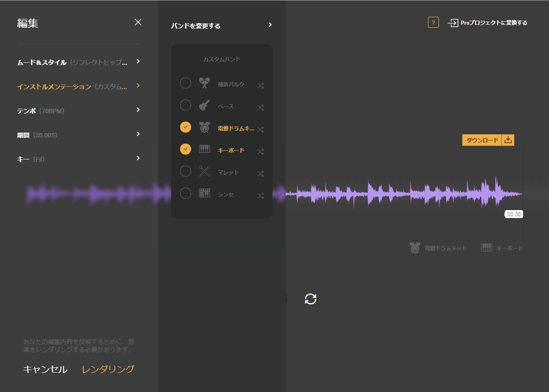The width and height of the screenshot is (549, 392).
Task: Shuffle the 電動ドラムキット instrument
Action: pos(260,129)
